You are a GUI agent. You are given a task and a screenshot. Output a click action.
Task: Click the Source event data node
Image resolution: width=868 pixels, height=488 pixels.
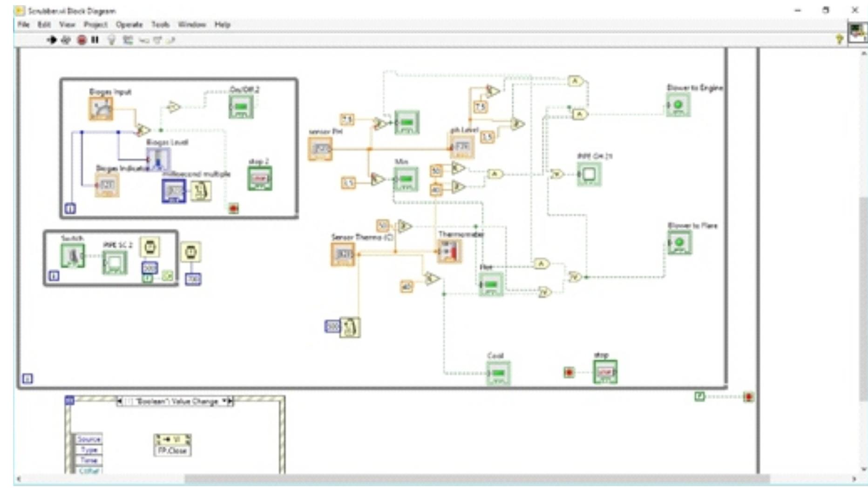point(88,439)
